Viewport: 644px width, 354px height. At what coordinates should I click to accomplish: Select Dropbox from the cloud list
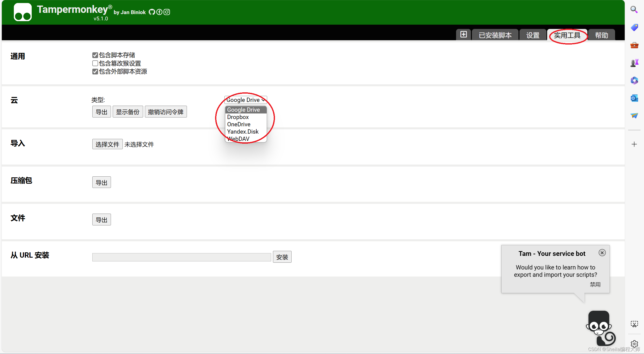tap(238, 117)
